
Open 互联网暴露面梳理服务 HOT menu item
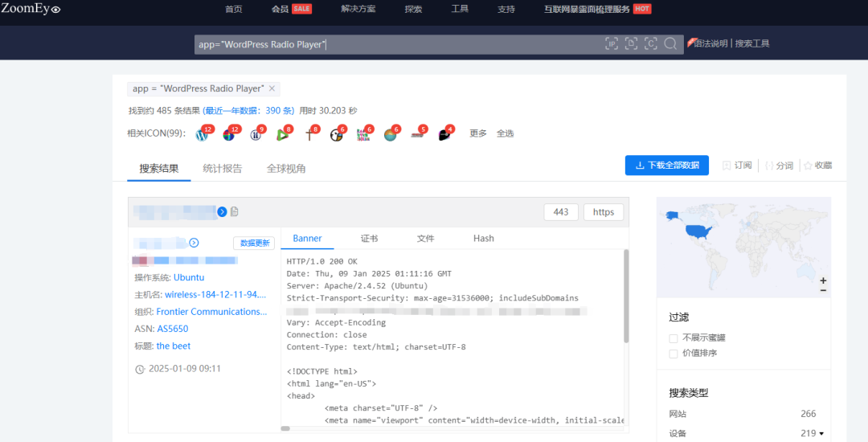pyautogui.click(x=597, y=9)
